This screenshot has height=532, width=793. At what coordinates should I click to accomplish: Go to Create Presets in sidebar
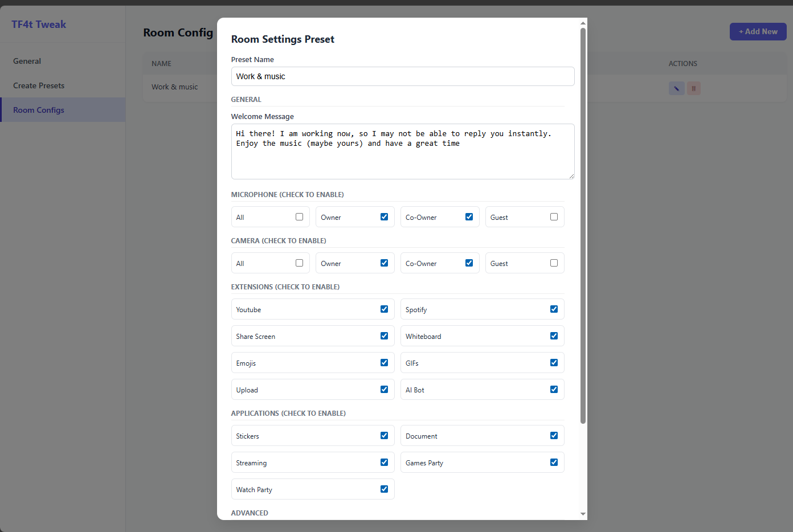(63, 85)
